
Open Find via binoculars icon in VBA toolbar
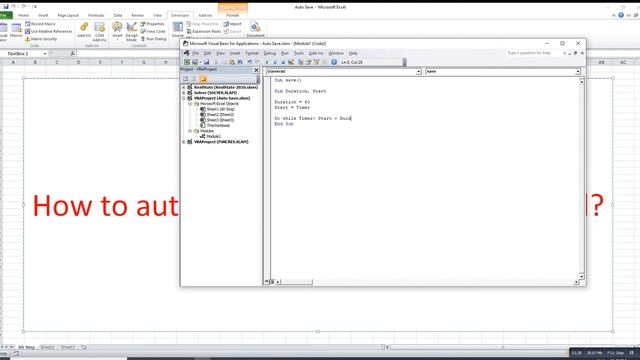(240, 62)
